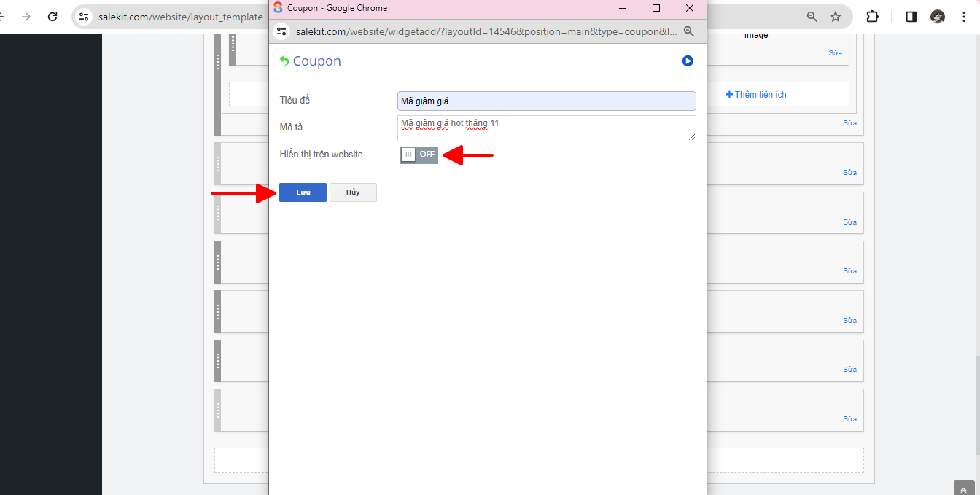The height and width of the screenshot is (495, 980).
Task: Open the Chrome profile avatar
Action: [938, 17]
